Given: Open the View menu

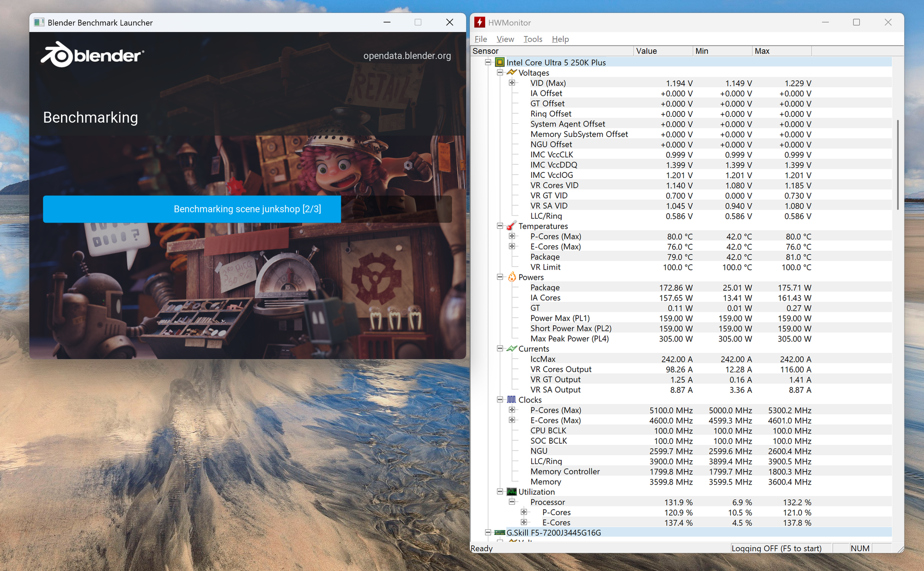Looking at the screenshot, I should coord(505,39).
